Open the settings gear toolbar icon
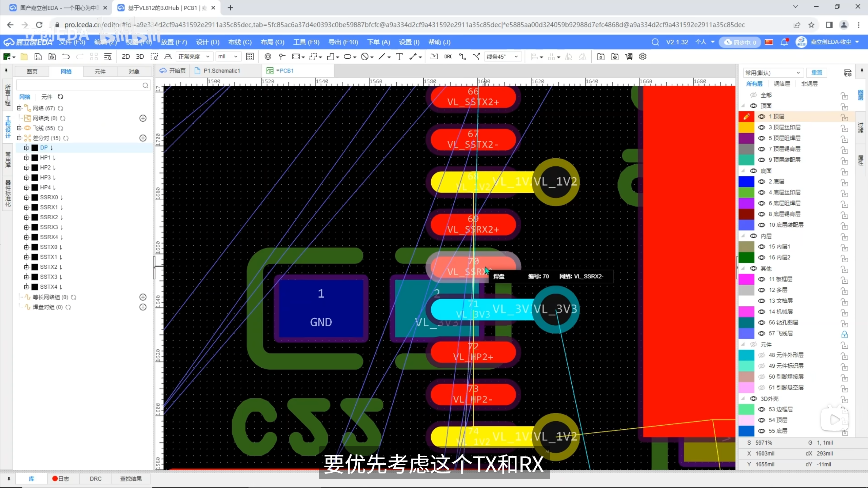The width and height of the screenshot is (868, 488). click(x=643, y=57)
